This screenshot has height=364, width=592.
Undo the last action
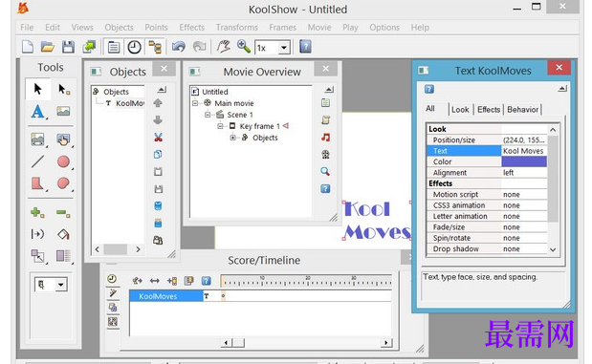[x=178, y=47]
